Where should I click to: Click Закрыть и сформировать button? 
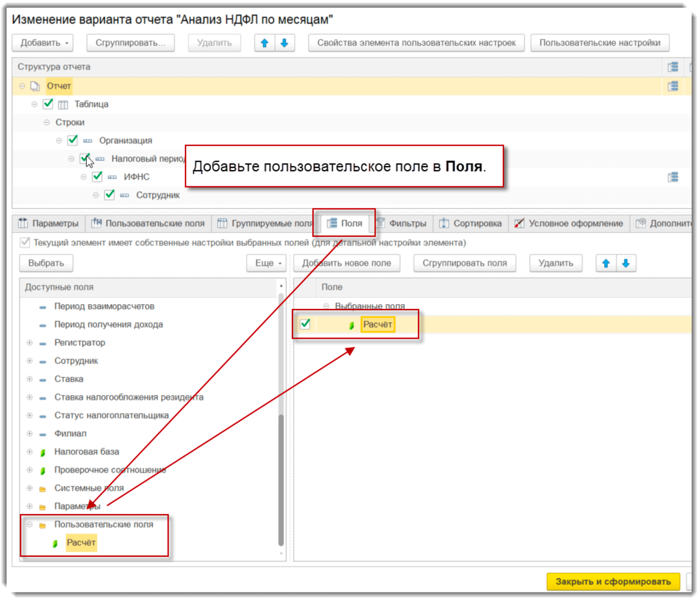click(x=613, y=582)
